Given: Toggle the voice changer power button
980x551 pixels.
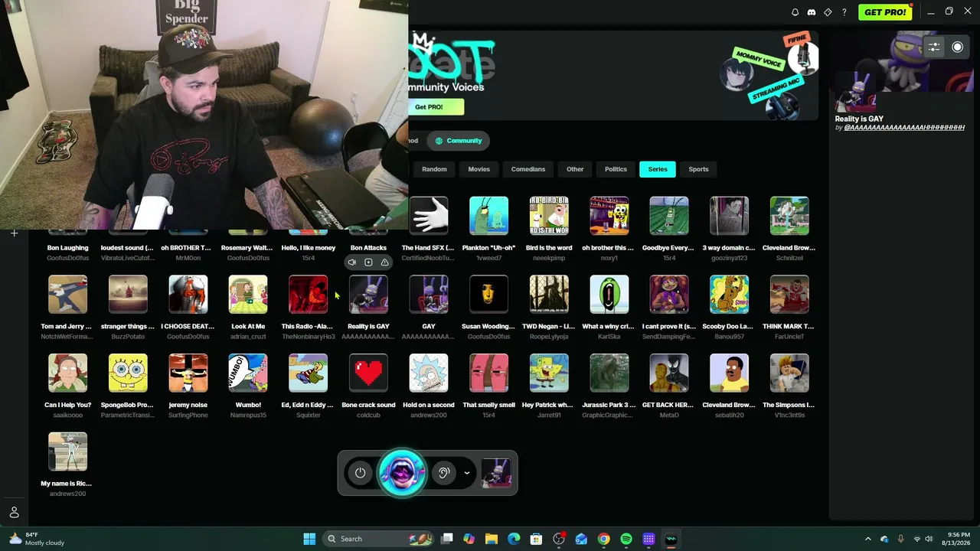Looking at the screenshot, I should point(361,473).
